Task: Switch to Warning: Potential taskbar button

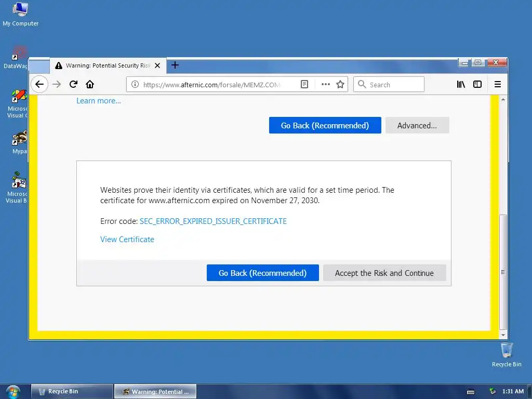Action: coord(155,391)
